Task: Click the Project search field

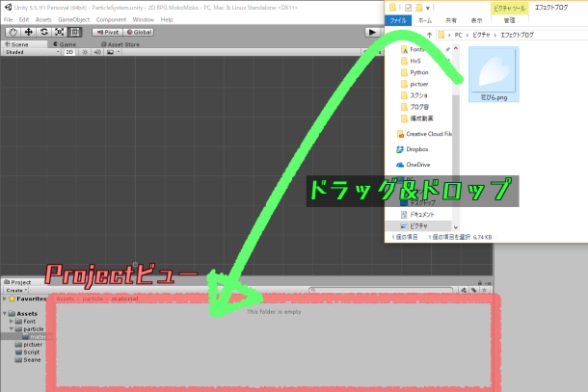Action: (381, 290)
